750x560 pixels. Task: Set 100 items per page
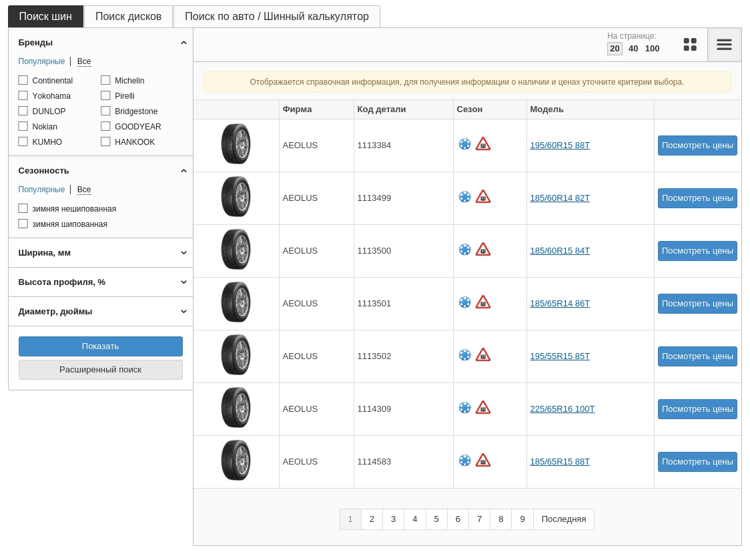pyautogui.click(x=653, y=48)
